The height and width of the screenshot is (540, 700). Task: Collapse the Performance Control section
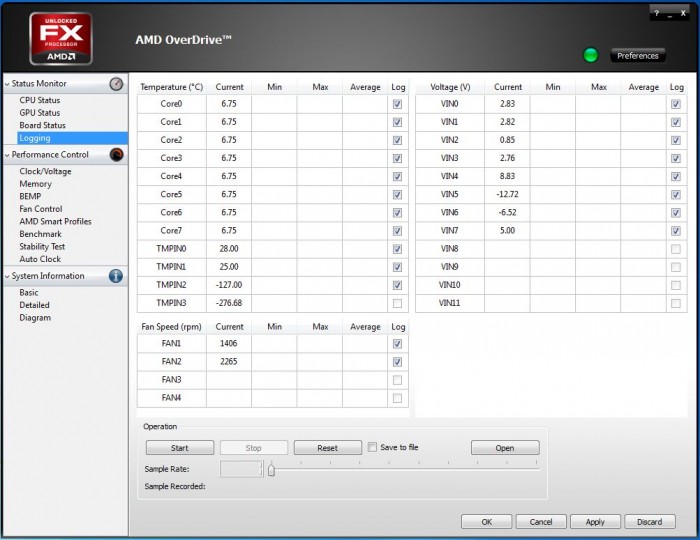7,155
